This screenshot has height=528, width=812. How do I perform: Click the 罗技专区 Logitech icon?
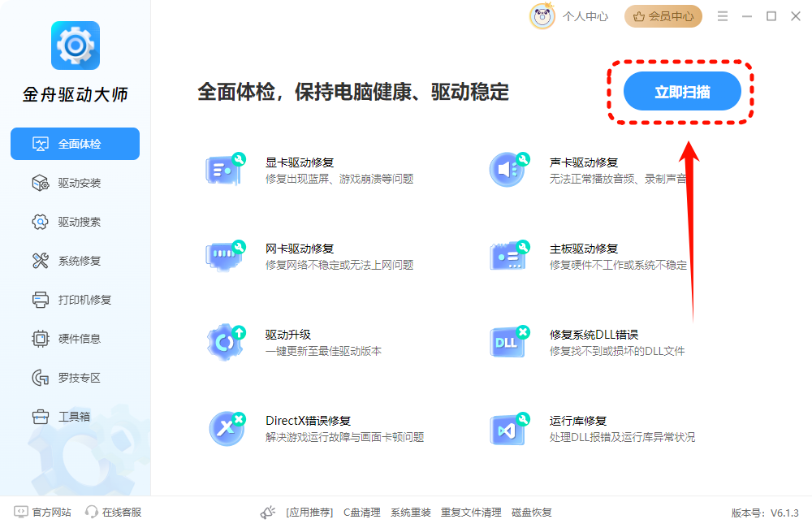pos(41,378)
